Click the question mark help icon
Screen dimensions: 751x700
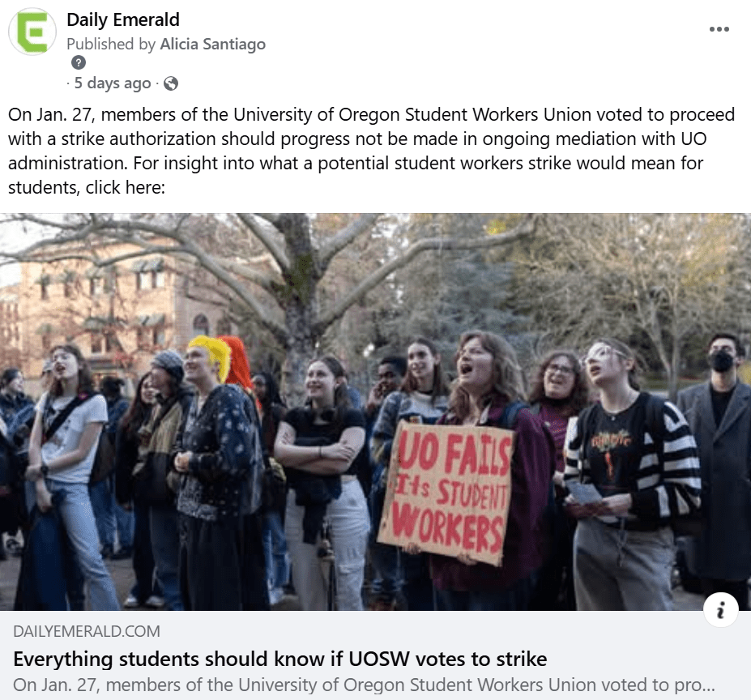click(79, 62)
